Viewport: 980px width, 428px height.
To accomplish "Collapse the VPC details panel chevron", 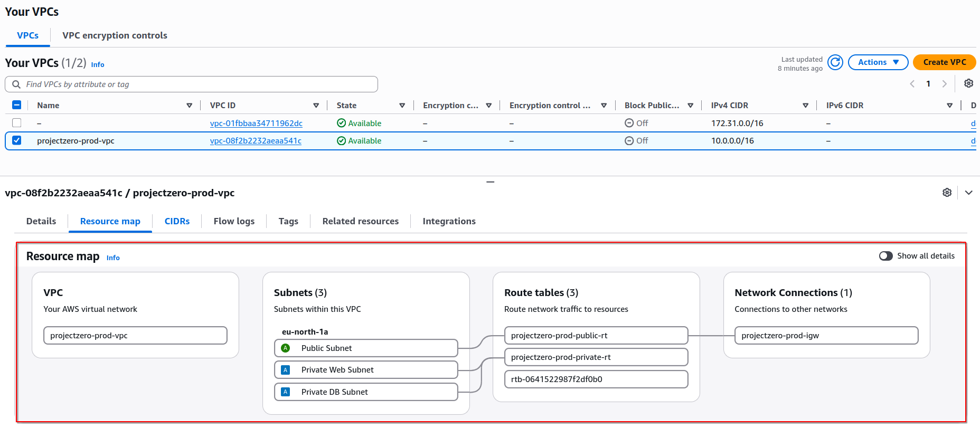I will click(969, 193).
